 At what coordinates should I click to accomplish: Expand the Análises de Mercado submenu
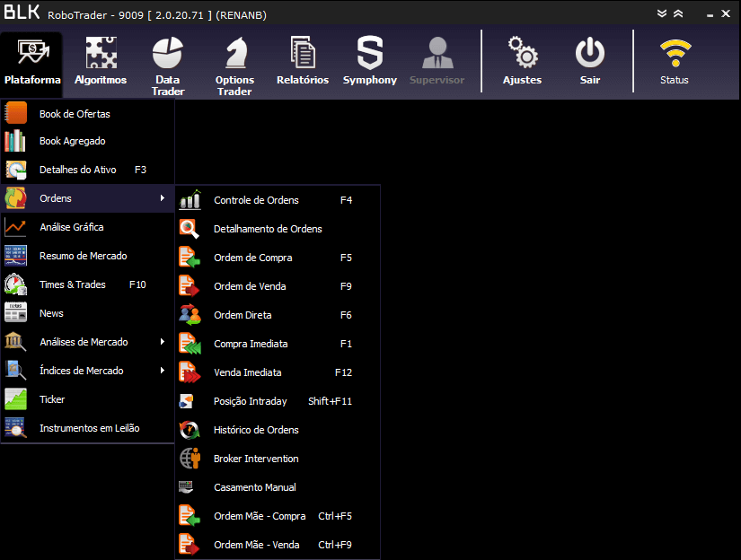tap(163, 342)
